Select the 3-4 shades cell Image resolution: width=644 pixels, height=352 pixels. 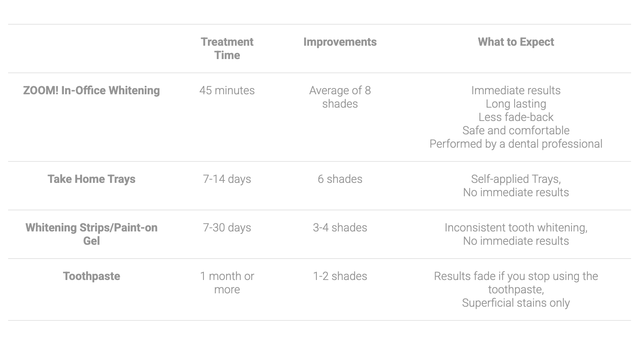[x=340, y=228]
